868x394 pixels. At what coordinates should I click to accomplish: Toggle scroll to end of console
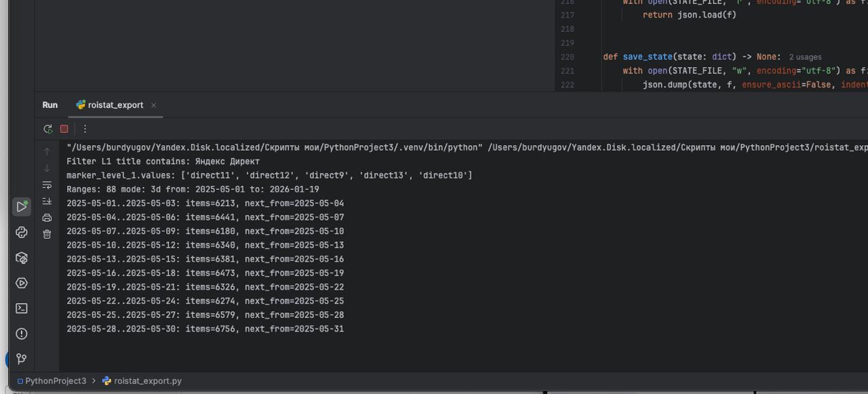tap(47, 201)
